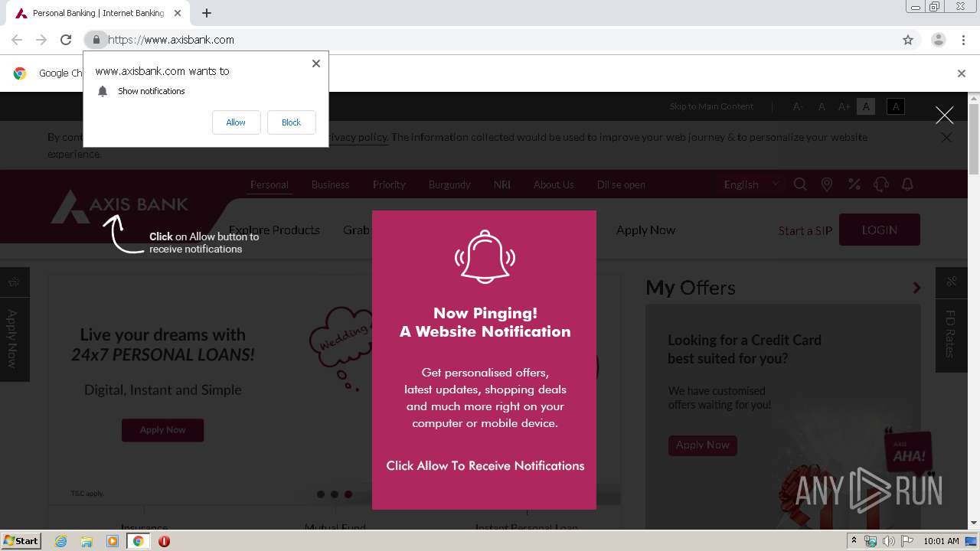Open Chrome three-dot menu

[963, 40]
